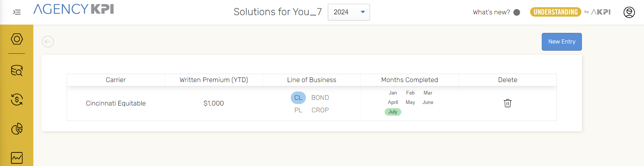644x166 pixels.
Task: Toggle the CL line of business
Action: (x=298, y=98)
